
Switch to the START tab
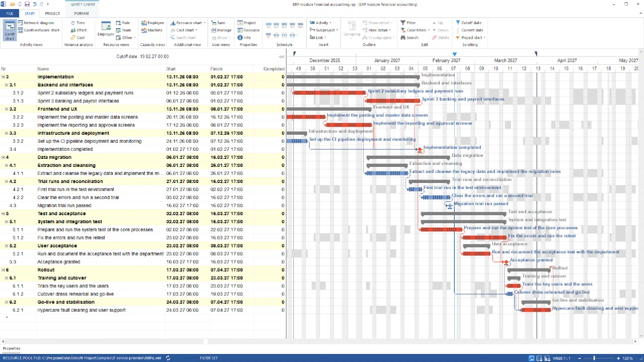(x=30, y=14)
